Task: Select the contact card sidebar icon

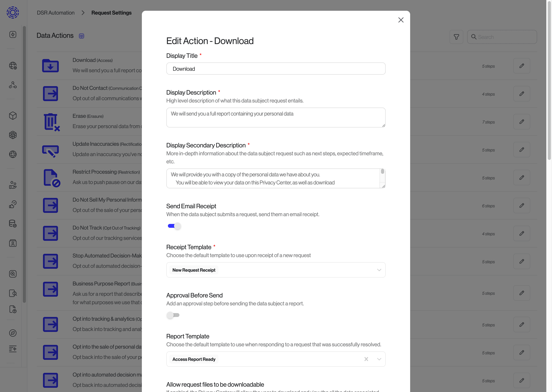Action: click(x=13, y=243)
